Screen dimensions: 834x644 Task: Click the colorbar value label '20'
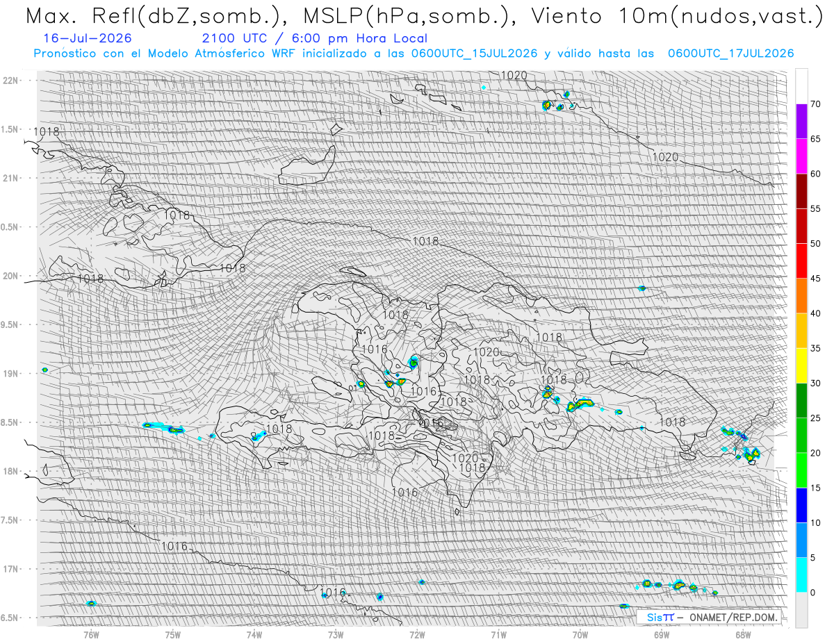tap(816, 453)
